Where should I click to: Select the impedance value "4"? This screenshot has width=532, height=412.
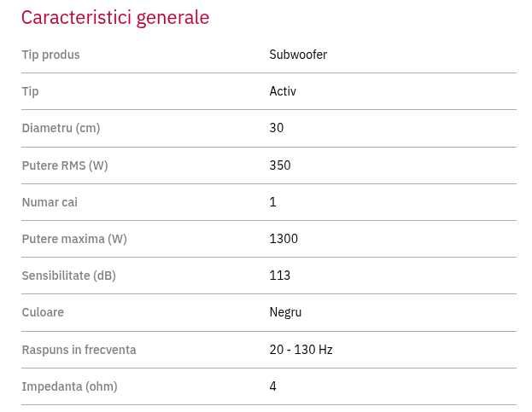pyautogui.click(x=273, y=386)
